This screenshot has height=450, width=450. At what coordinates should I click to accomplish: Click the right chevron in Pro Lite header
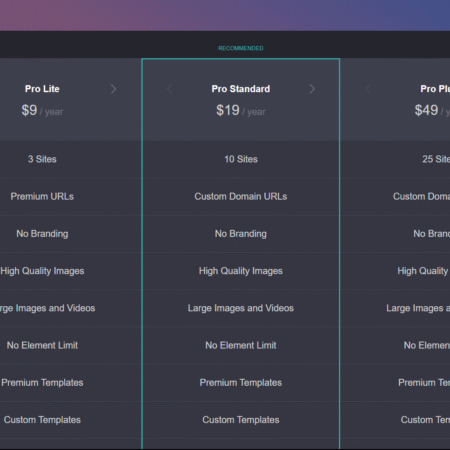click(113, 89)
